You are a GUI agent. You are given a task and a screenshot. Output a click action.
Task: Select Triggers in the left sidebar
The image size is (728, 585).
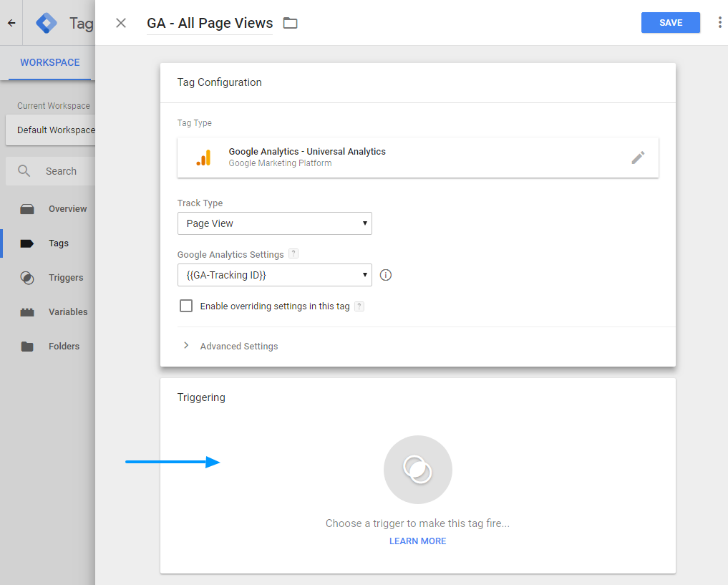[65, 278]
